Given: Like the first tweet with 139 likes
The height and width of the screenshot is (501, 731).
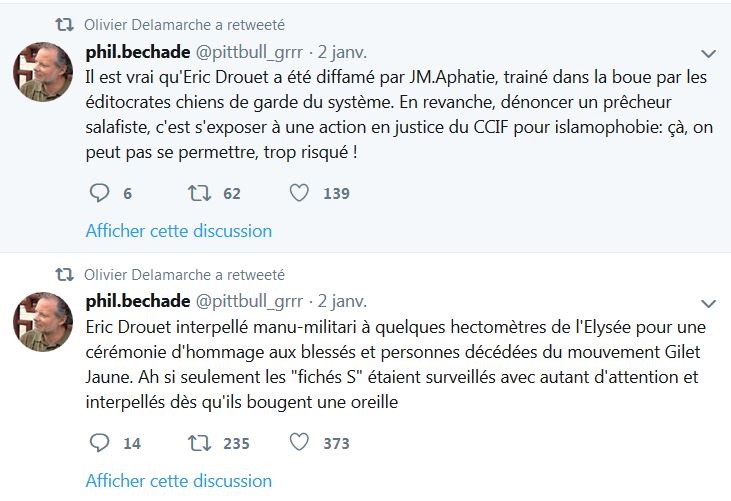Looking at the screenshot, I should (x=299, y=193).
